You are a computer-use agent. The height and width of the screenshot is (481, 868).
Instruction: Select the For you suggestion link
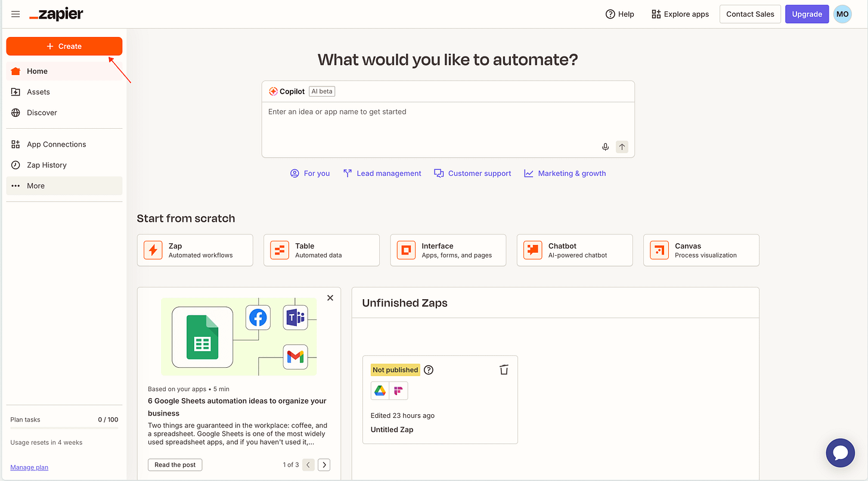(310, 173)
